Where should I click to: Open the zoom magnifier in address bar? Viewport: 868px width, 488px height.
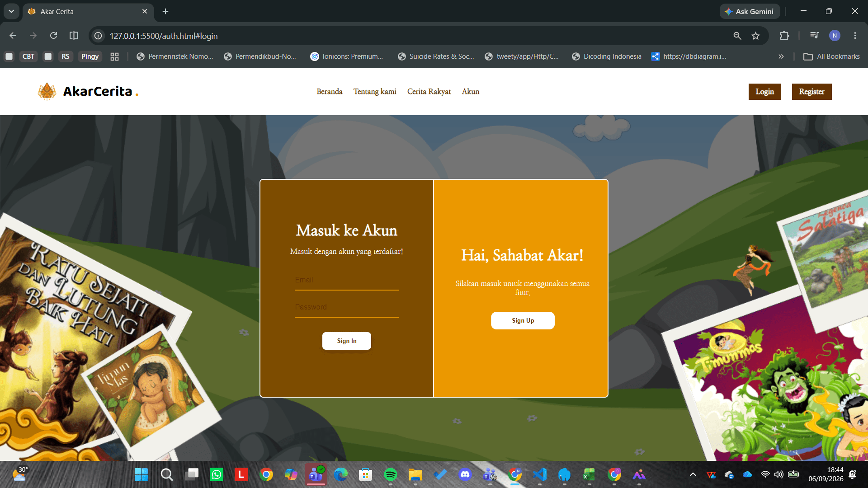click(x=737, y=36)
